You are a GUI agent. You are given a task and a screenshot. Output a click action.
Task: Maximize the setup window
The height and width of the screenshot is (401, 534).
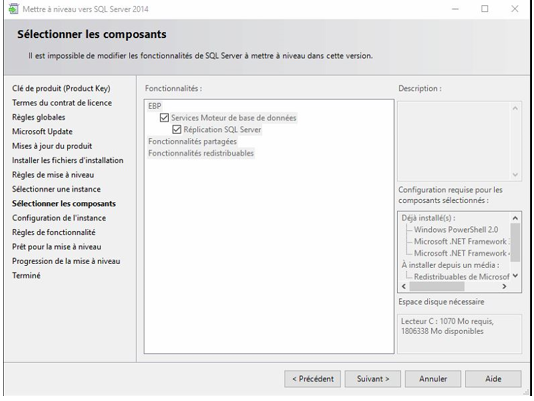tap(485, 9)
